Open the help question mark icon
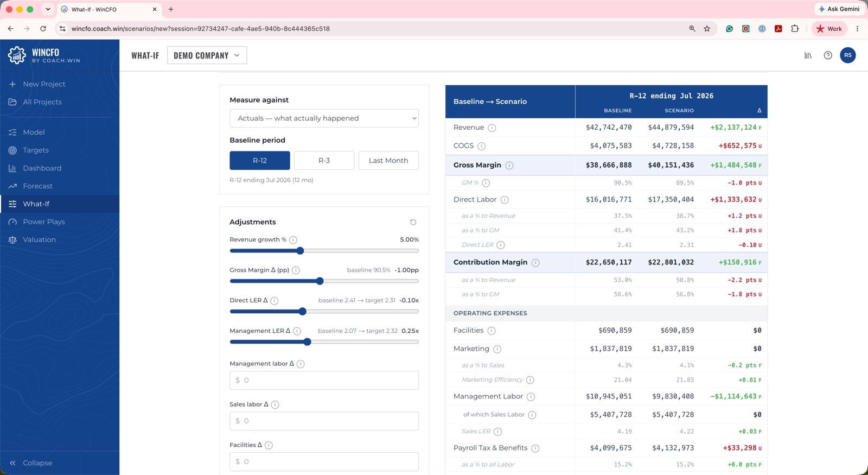 click(828, 55)
